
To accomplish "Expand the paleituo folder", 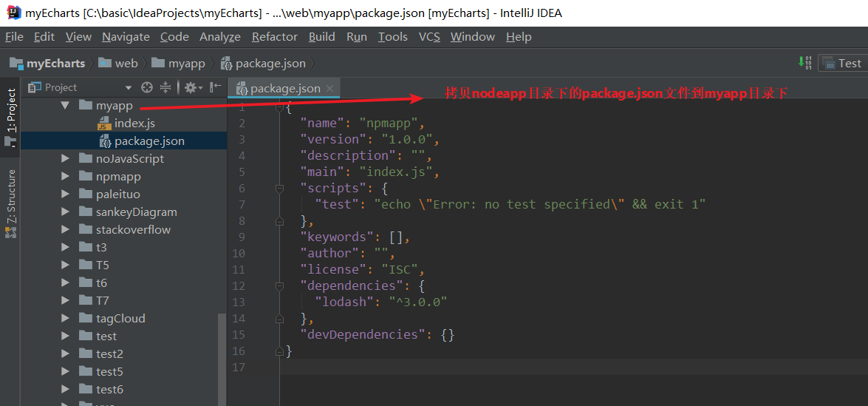I will point(65,194).
